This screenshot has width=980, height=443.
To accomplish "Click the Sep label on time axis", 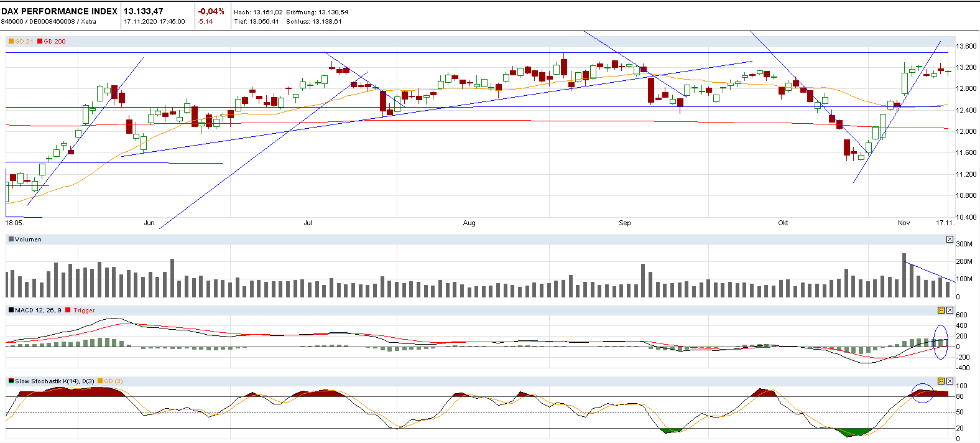I will tap(624, 223).
